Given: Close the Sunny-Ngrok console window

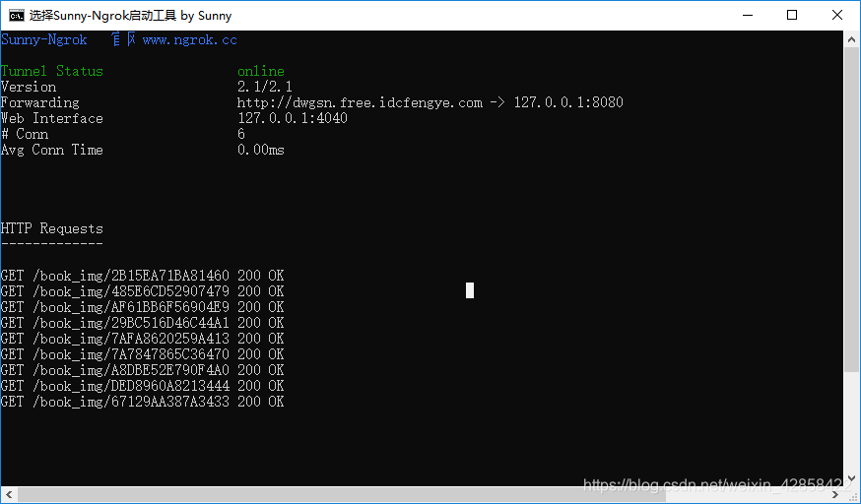Looking at the screenshot, I should [836, 16].
